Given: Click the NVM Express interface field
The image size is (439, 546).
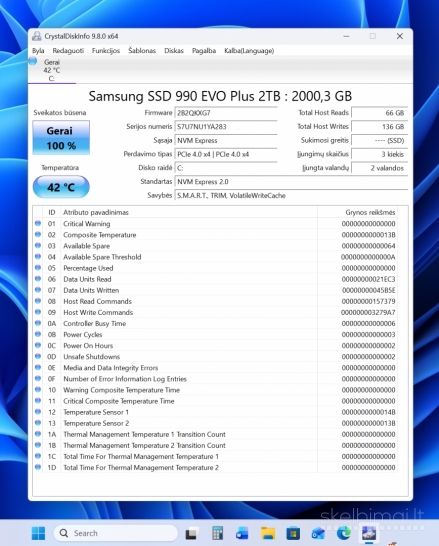Looking at the screenshot, I should [x=226, y=140].
